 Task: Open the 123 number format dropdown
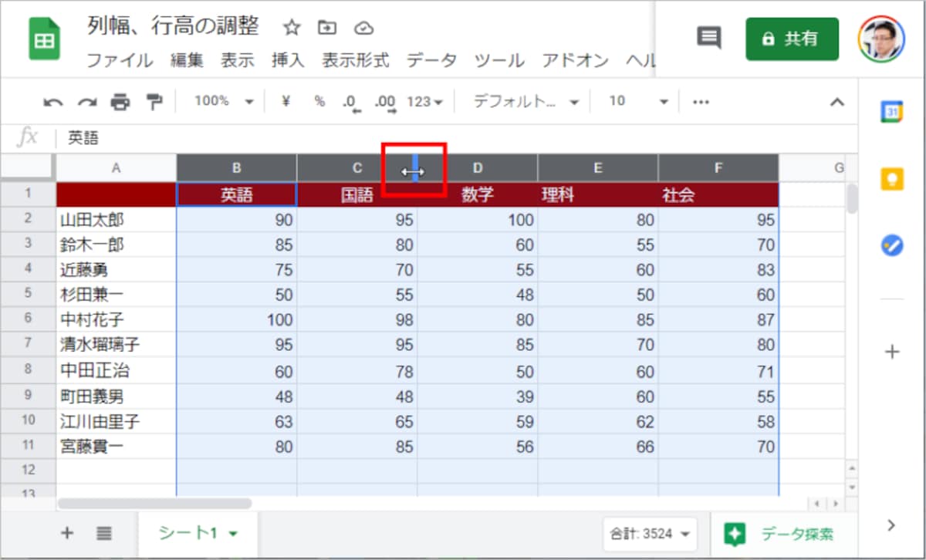pos(424,102)
